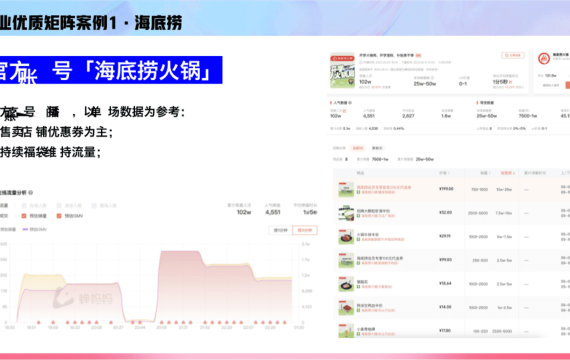The width and height of the screenshot is (570, 360).
Task: Open thumbnail of the ¥199.00 product
Action: [x=346, y=189]
